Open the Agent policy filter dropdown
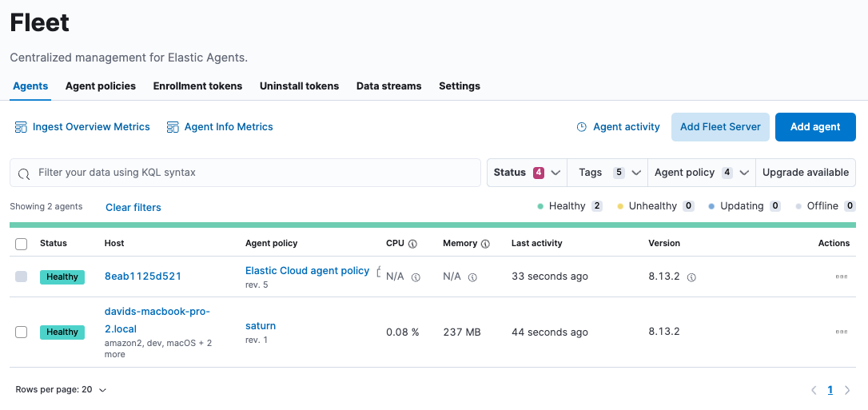Screen dimensions: 868x410 [701, 173]
